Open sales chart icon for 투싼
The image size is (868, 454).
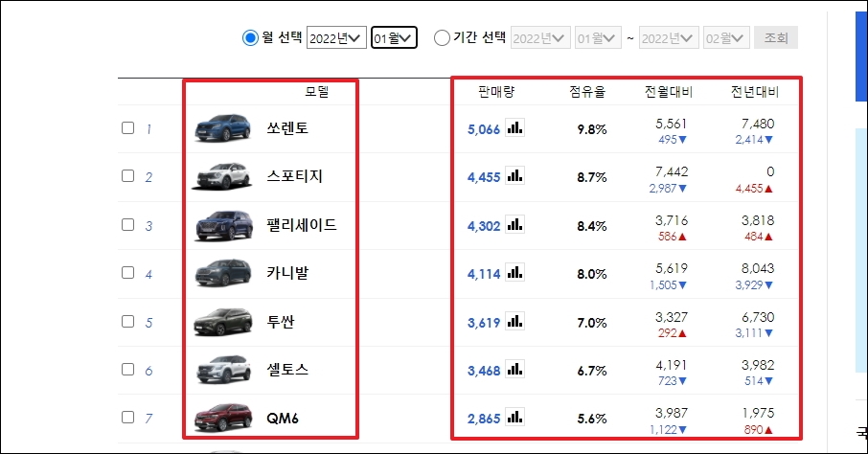[514, 321]
